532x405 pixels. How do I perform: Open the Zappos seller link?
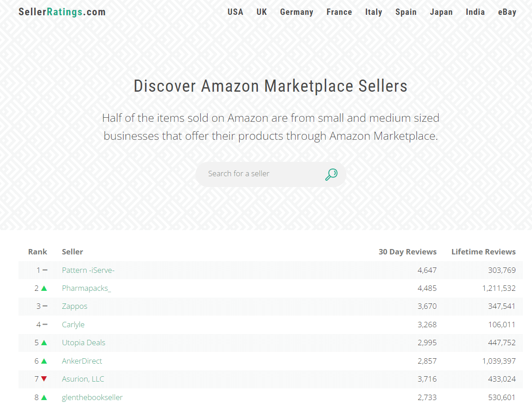75,306
